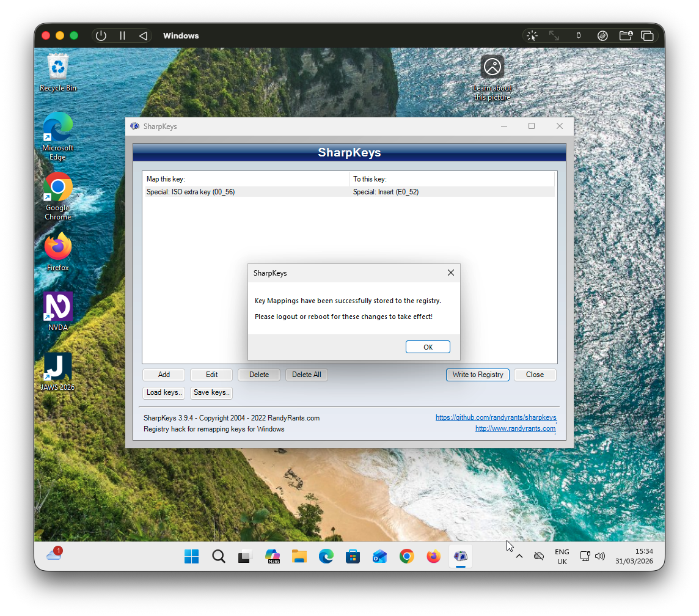Open SharpKeys from the taskbar

click(460, 556)
